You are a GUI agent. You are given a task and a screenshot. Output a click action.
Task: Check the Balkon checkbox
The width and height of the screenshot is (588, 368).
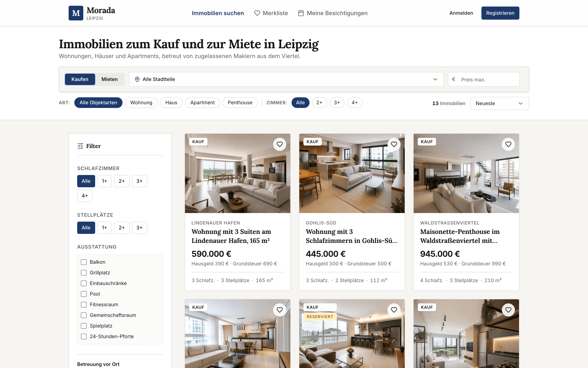tap(84, 262)
